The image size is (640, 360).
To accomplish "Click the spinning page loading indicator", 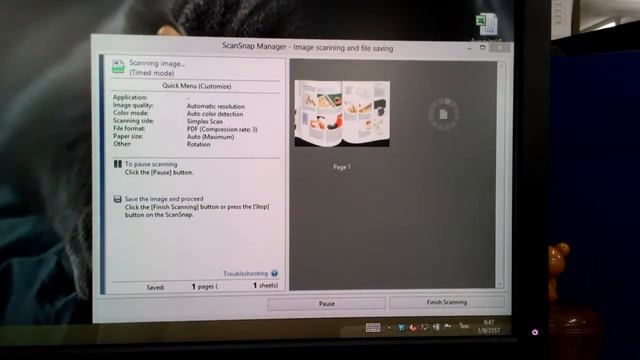I will coord(444,114).
